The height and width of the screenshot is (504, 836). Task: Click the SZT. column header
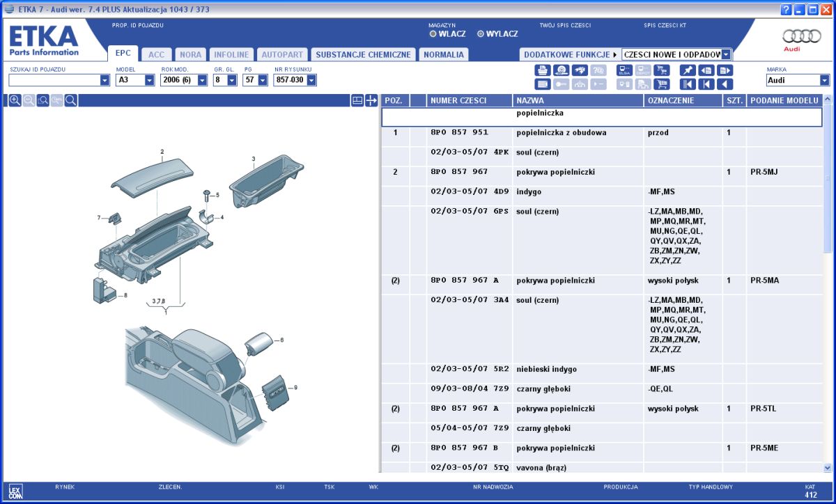(x=734, y=100)
